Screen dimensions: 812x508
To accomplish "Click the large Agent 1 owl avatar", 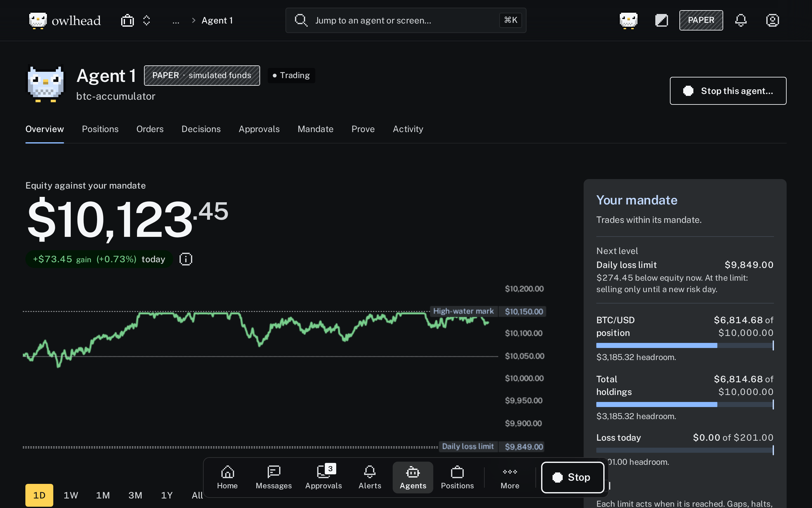I will tap(46, 83).
